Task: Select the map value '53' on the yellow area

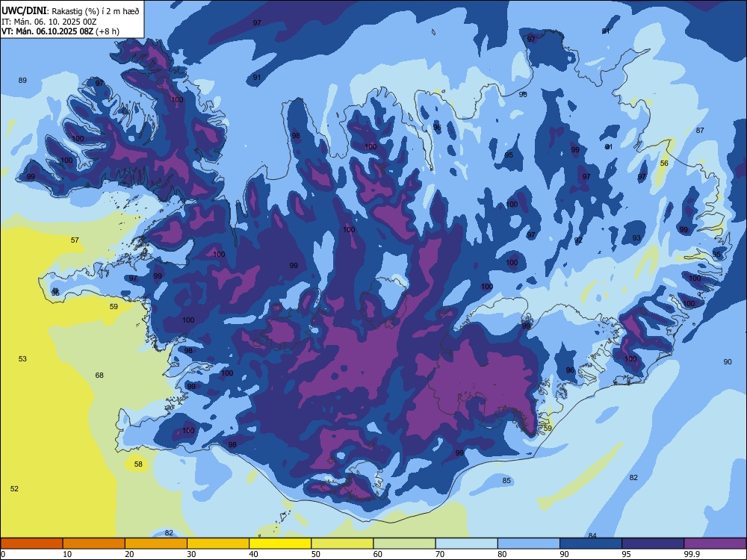Action: coord(22,358)
